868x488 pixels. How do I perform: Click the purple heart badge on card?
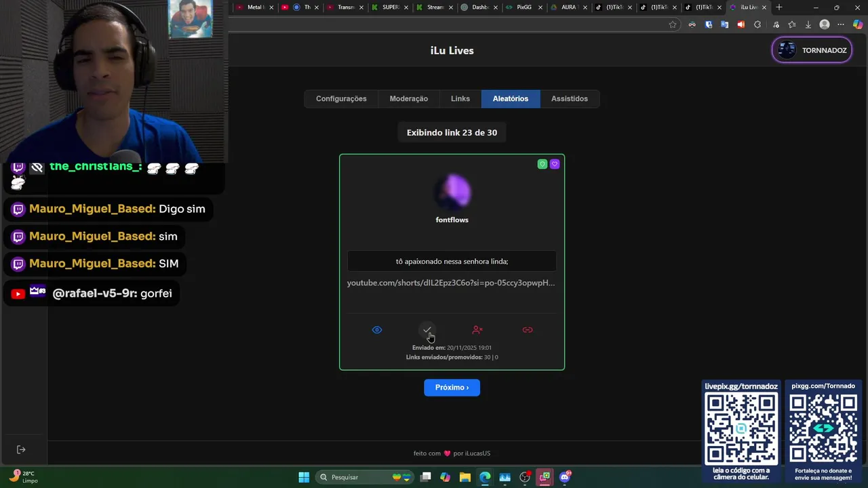555,164
